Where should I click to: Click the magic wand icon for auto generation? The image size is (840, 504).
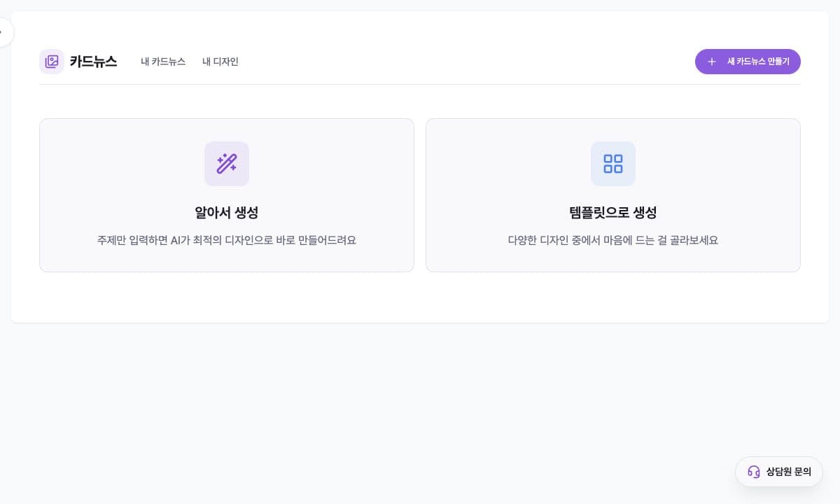227,164
